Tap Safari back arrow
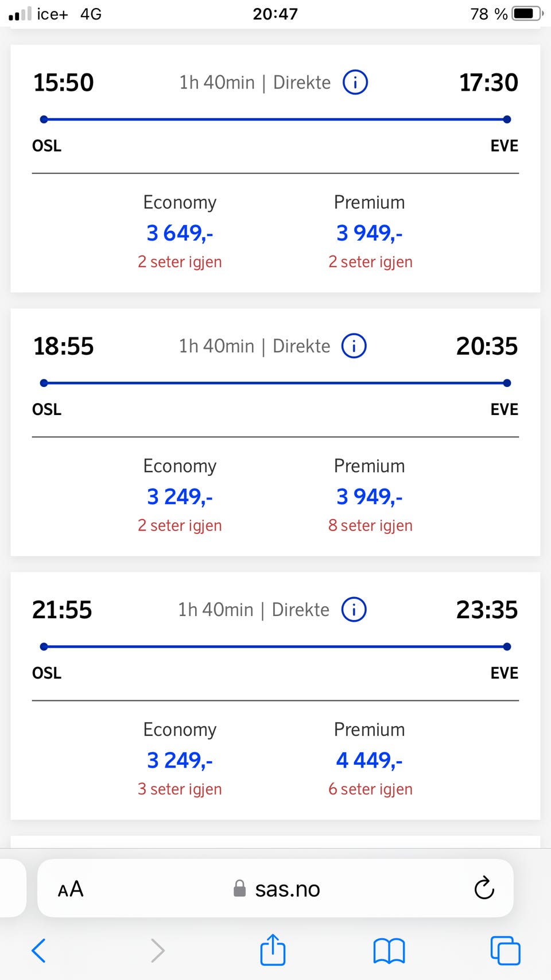Image resolution: width=551 pixels, height=980 pixels. click(x=38, y=950)
